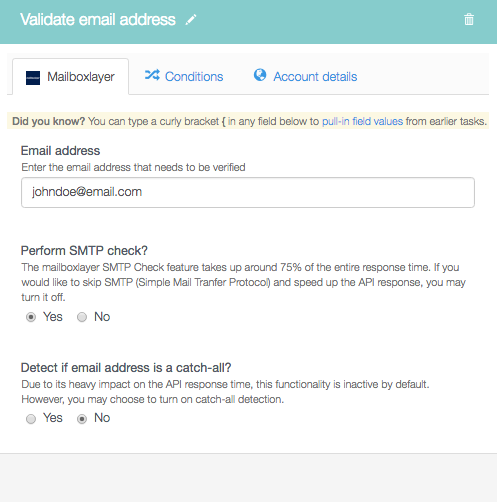
Task: Click the Did you know tip banner
Action: click(x=248, y=121)
